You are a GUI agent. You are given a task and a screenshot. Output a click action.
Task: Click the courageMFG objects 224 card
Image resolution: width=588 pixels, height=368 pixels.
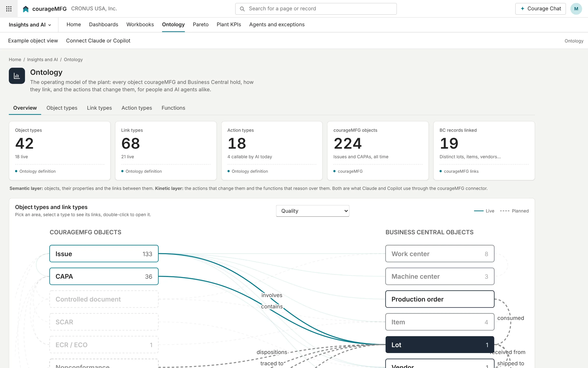pyautogui.click(x=378, y=151)
